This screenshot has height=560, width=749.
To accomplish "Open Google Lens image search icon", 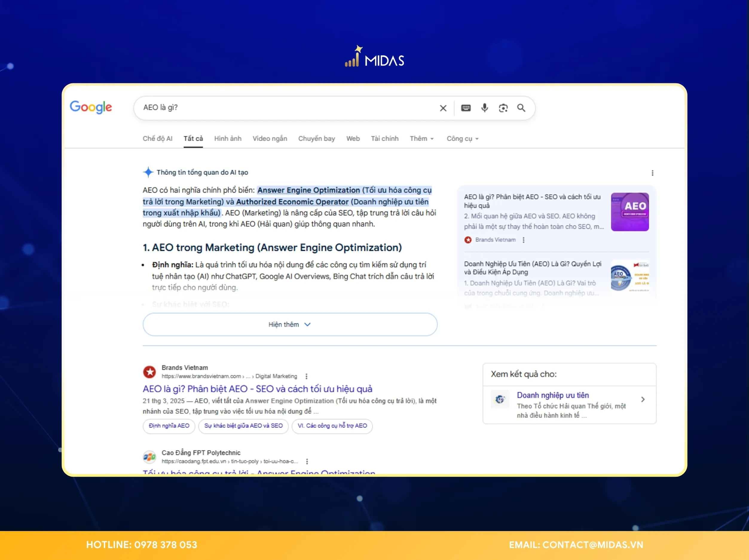I will click(503, 108).
